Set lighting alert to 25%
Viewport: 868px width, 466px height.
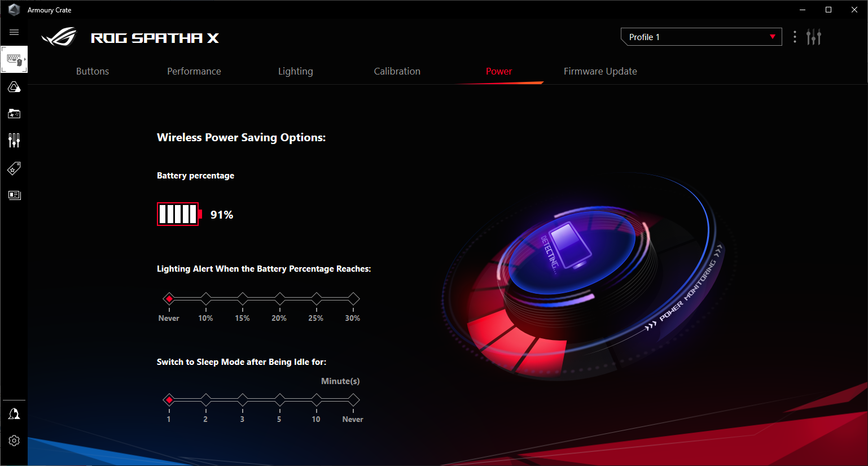(317, 298)
